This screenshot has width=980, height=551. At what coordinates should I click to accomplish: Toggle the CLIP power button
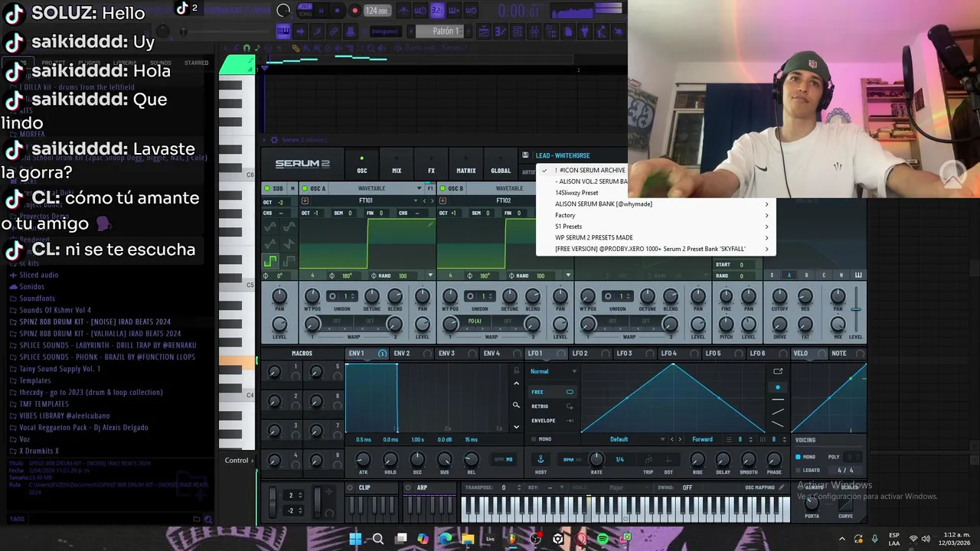pyautogui.click(x=350, y=487)
